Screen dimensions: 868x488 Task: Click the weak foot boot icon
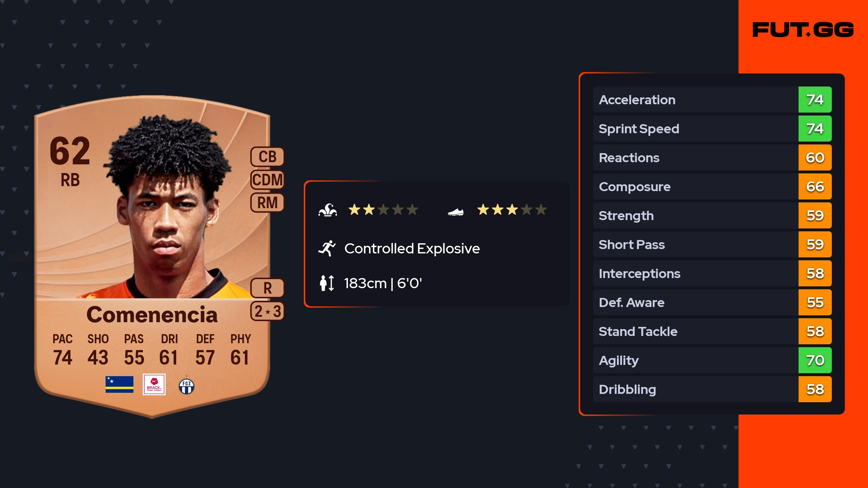pyautogui.click(x=456, y=212)
